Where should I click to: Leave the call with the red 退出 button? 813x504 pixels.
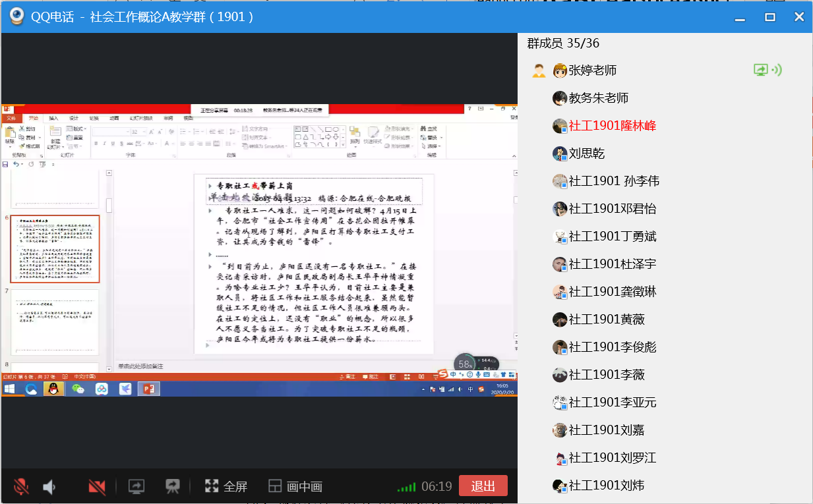483,486
